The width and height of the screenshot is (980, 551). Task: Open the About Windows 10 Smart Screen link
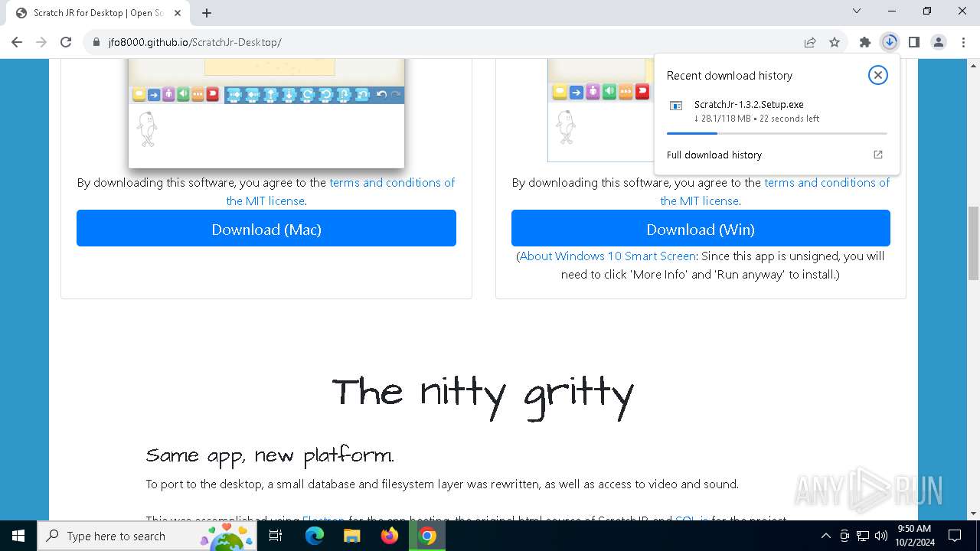pos(607,256)
